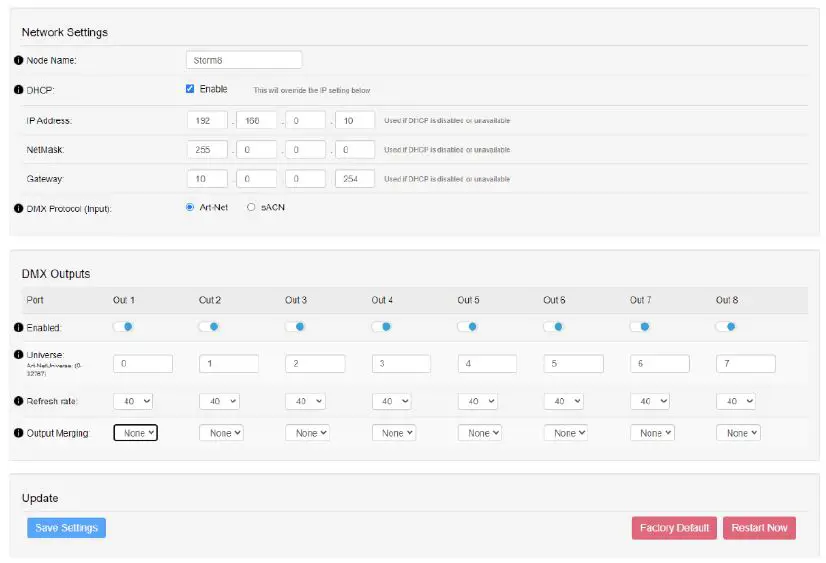Open the Refresh rate dropdown for Out 8

736,401
